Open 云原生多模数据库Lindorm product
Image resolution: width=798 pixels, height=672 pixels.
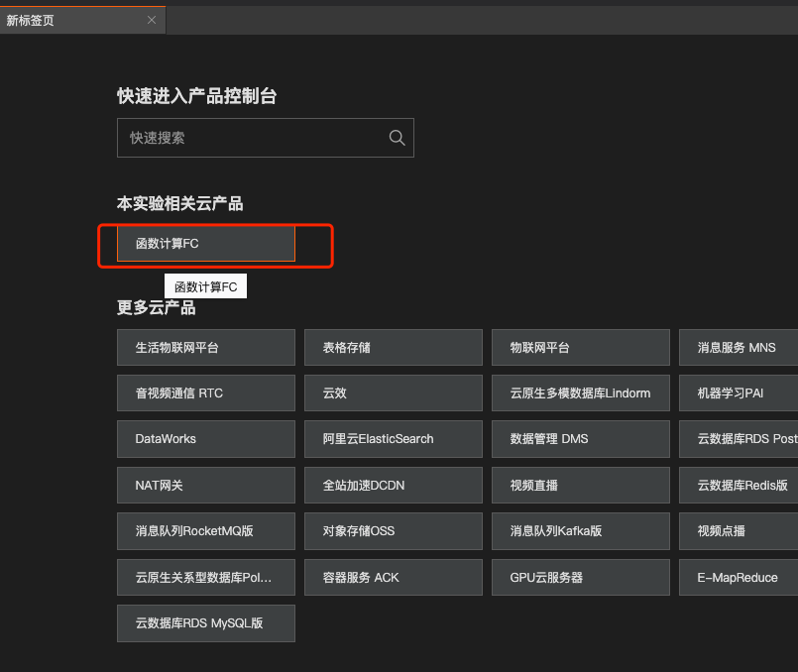coord(581,393)
